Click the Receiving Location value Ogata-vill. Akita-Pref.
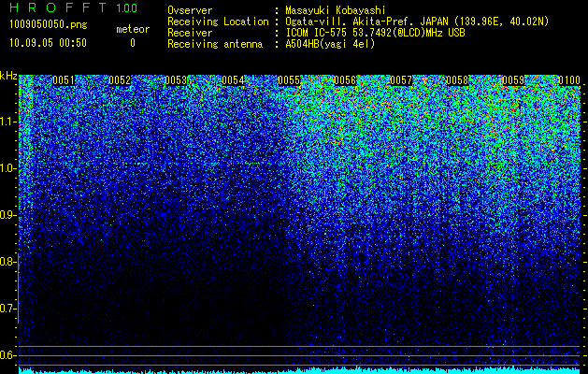This screenshot has height=374, width=588. (350, 22)
